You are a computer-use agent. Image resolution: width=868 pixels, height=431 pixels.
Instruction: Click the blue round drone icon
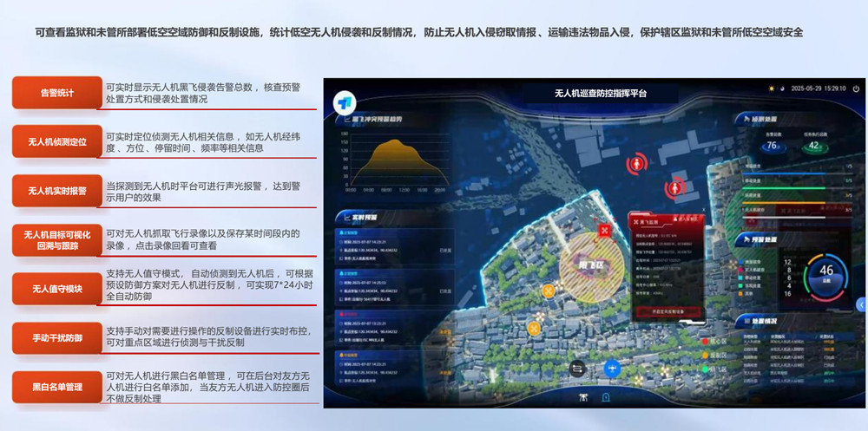point(612,368)
